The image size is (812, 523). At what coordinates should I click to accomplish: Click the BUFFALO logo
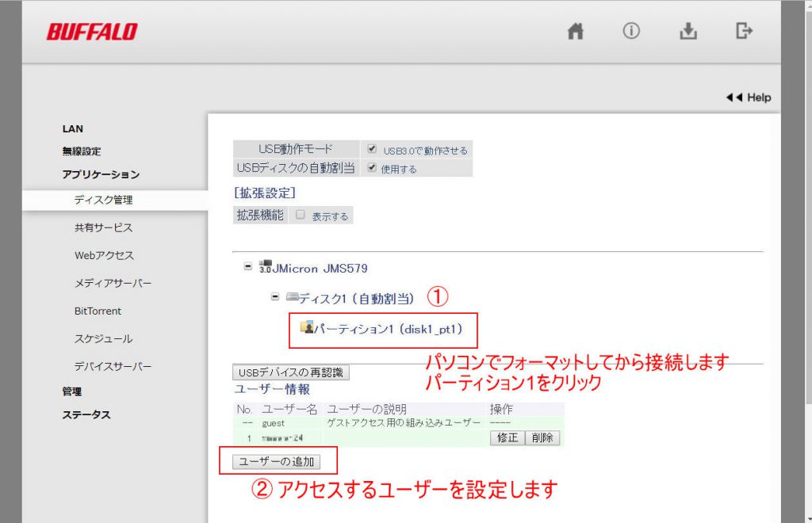tap(92, 32)
